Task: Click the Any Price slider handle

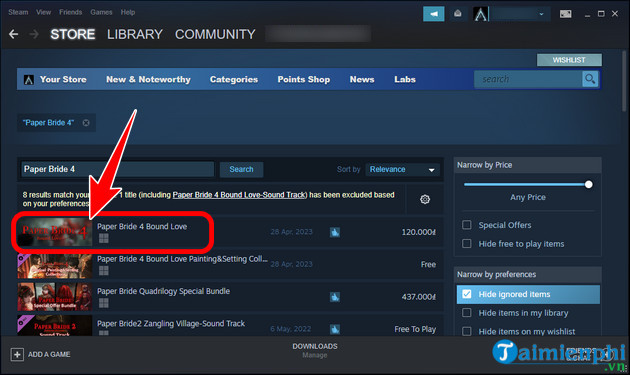Action: (589, 184)
